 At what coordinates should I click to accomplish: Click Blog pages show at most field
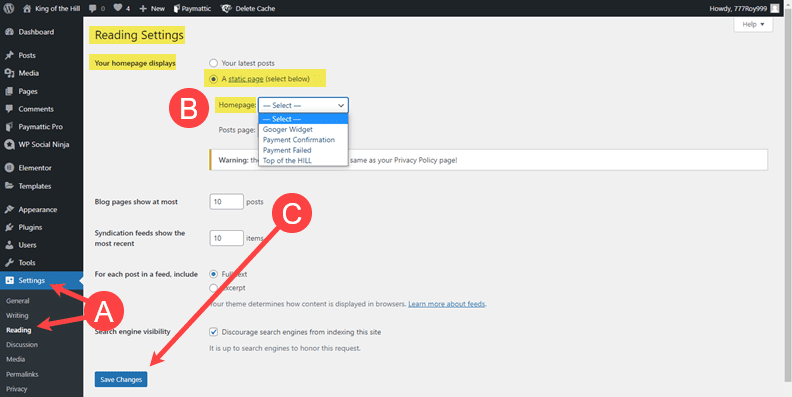point(227,202)
